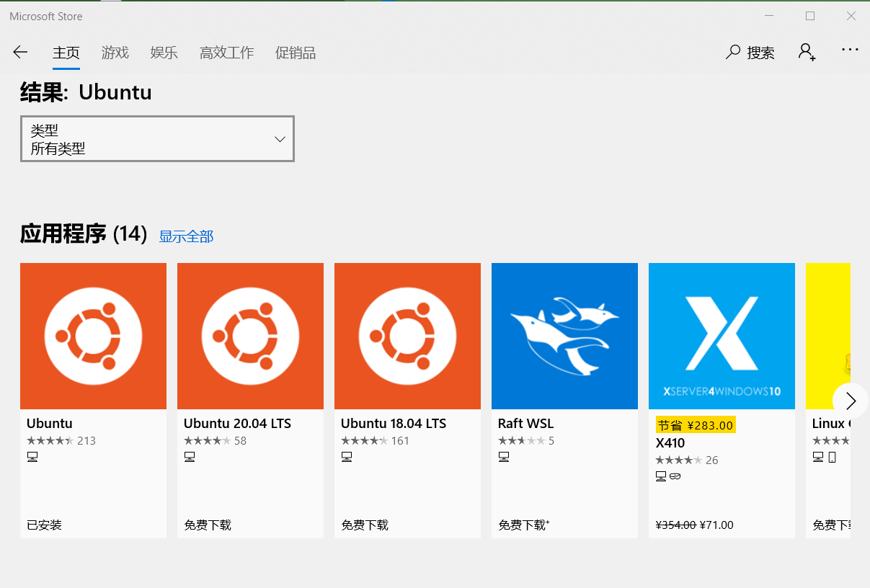This screenshot has width=870, height=588.
Task: Click the Ubuntu 20.04 LTS title
Action: [x=237, y=424]
